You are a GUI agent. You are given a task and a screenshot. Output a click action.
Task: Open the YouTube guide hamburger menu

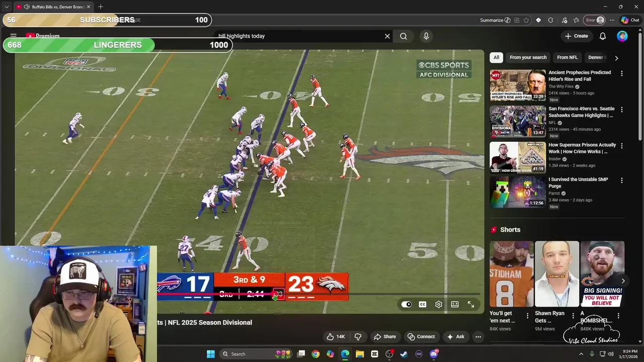14,36
